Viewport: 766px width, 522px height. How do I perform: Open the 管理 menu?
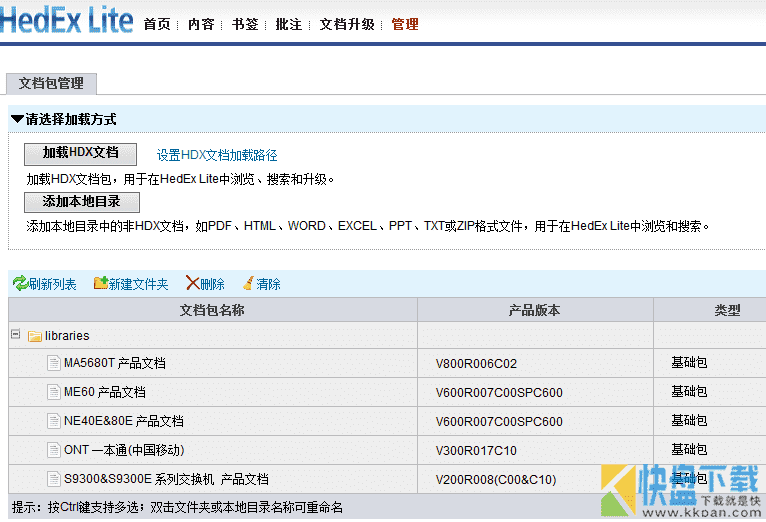pos(405,24)
